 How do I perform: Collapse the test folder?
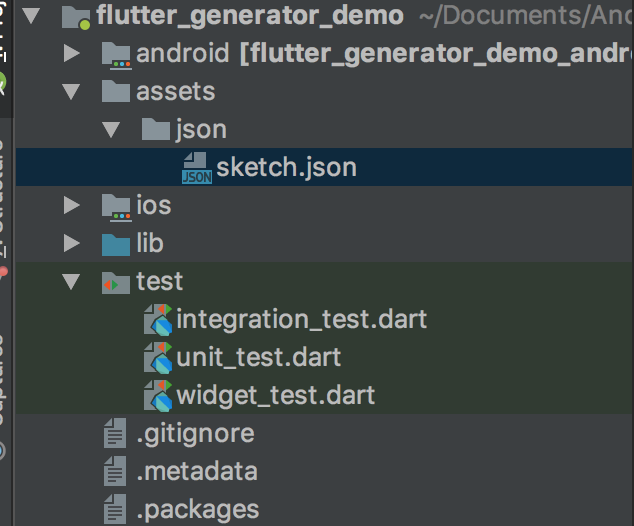click(x=71, y=282)
